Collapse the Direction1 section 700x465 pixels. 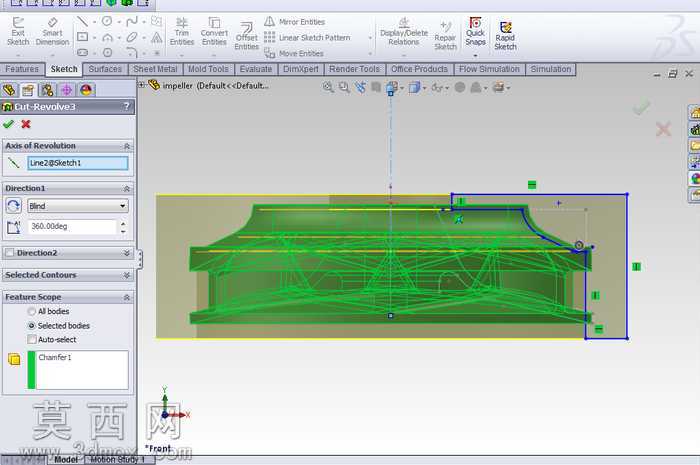pos(127,189)
